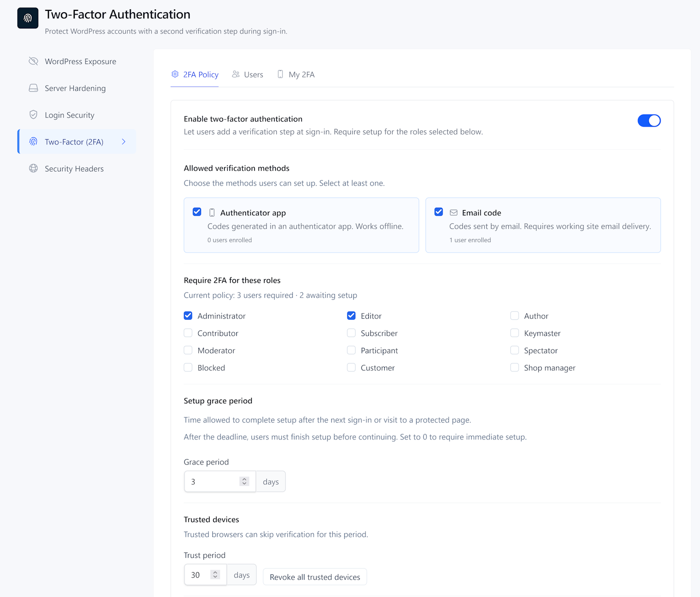Uncheck the Email code method checkbox
This screenshot has width=700, height=597.
pyautogui.click(x=439, y=212)
